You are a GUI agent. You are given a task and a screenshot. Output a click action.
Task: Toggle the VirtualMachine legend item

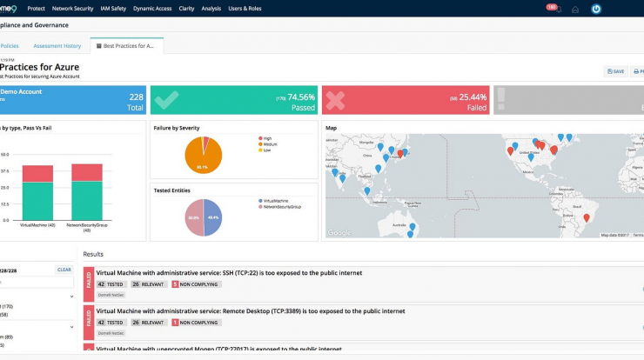coord(273,201)
